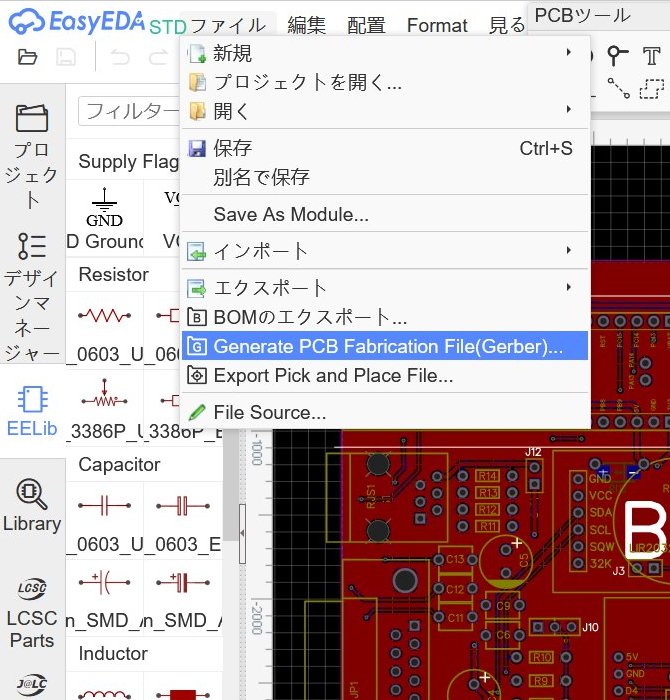
Task: Open the プロジェクト sidebar panel
Action: [32, 156]
